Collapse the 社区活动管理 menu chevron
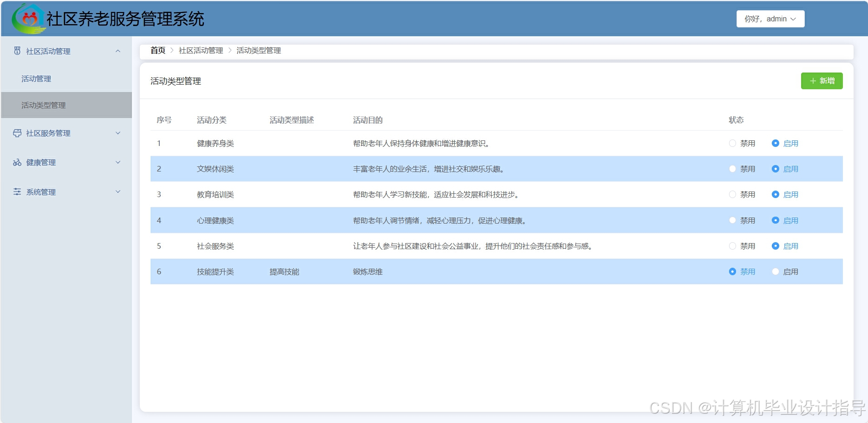The height and width of the screenshot is (423, 868). (x=118, y=51)
